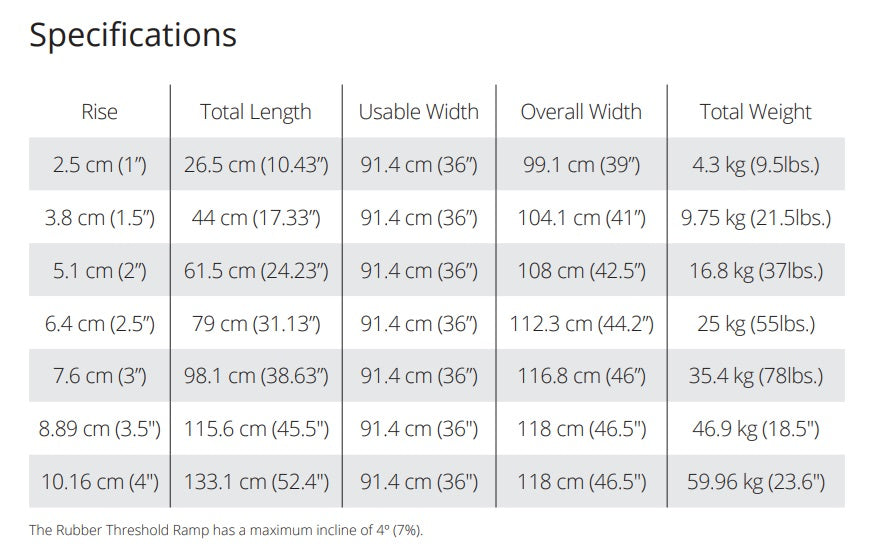The width and height of the screenshot is (885, 553).
Task: Click the 3.8 cm (1.5″) rise cell
Action: 100,218
